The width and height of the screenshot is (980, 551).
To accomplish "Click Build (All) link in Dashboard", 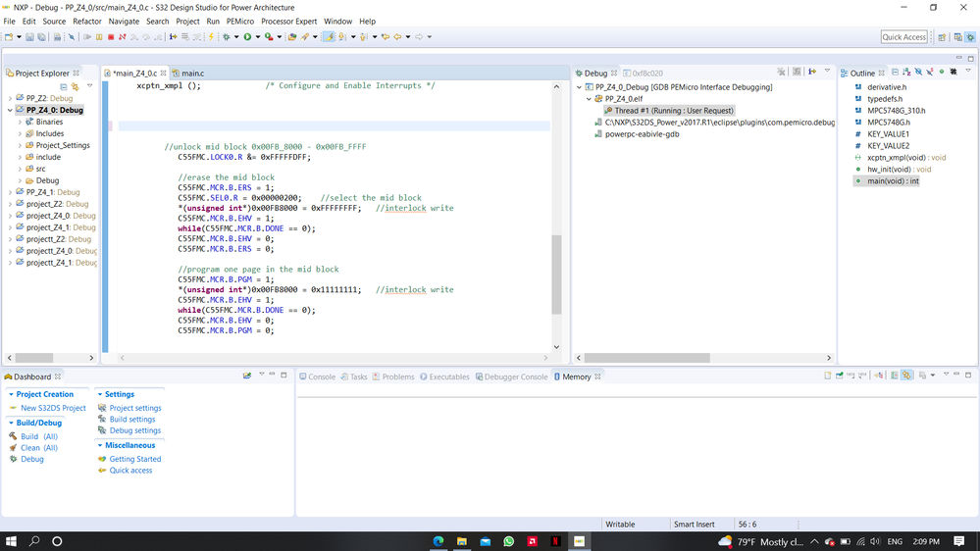I will tap(39, 436).
